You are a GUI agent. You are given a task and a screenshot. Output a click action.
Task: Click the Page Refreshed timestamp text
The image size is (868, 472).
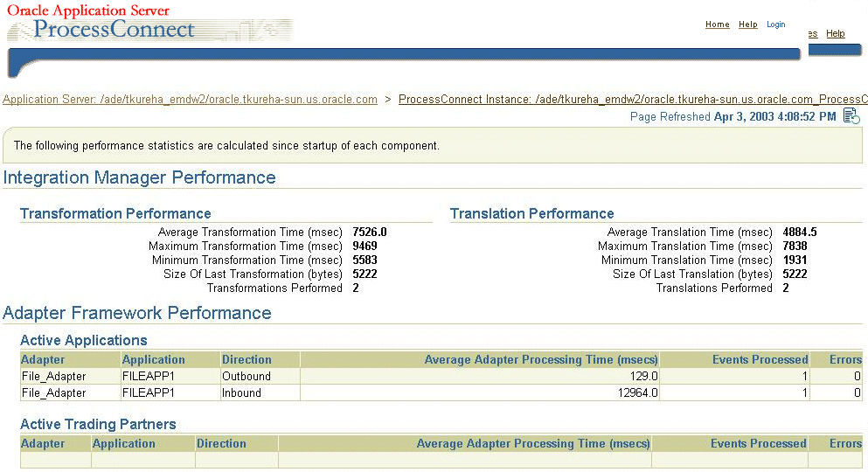point(733,117)
